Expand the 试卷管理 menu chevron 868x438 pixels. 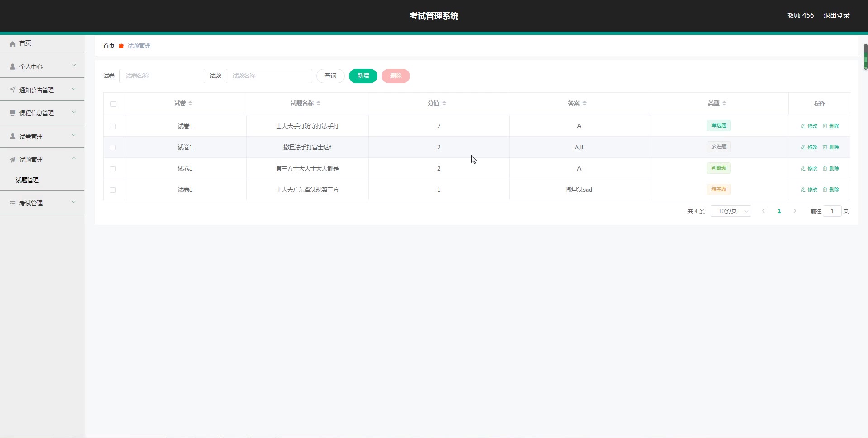click(74, 135)
